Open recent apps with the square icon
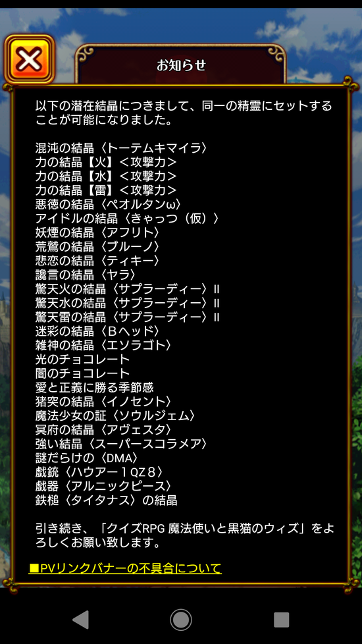This screenshot has height=644, width=362. coord(282,620)
